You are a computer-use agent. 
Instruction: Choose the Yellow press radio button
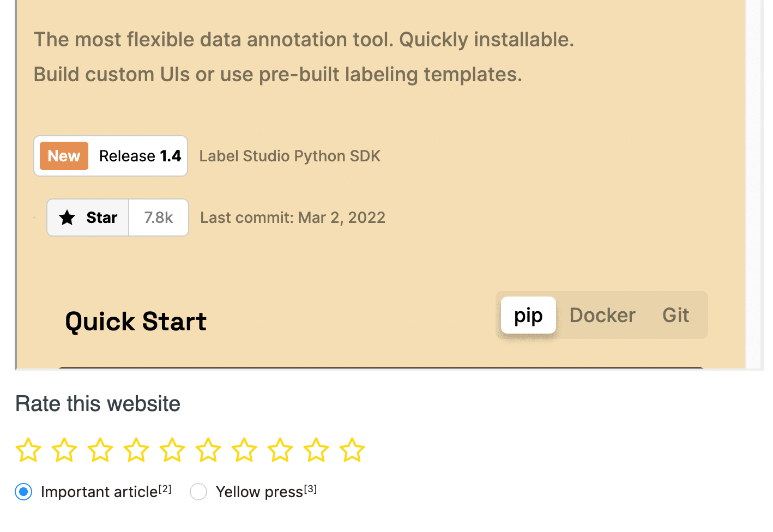(198, 492)
